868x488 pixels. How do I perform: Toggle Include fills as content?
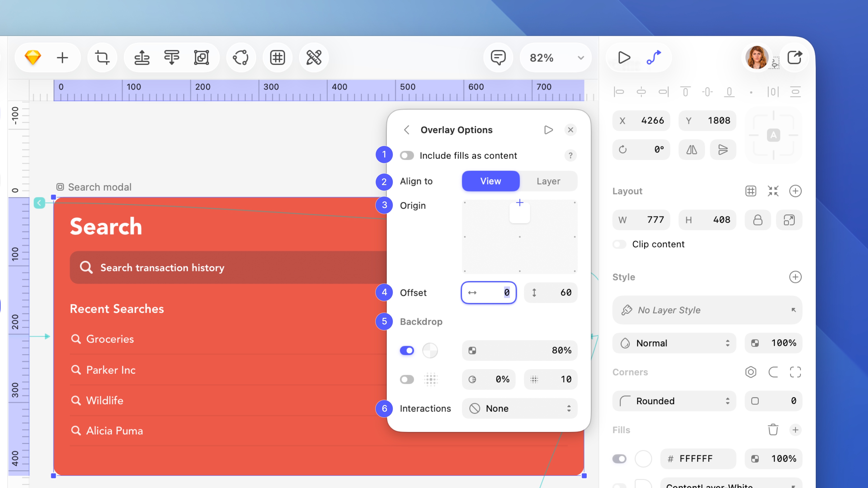point(407,156)
